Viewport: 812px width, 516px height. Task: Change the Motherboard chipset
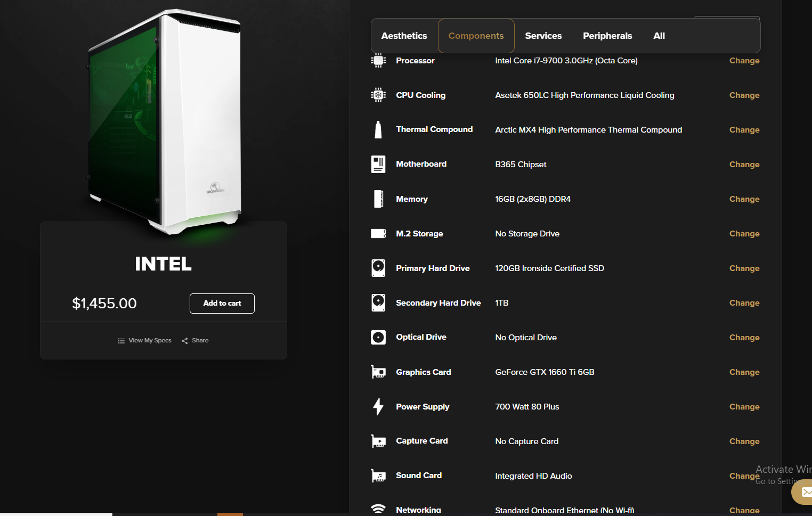744,165
